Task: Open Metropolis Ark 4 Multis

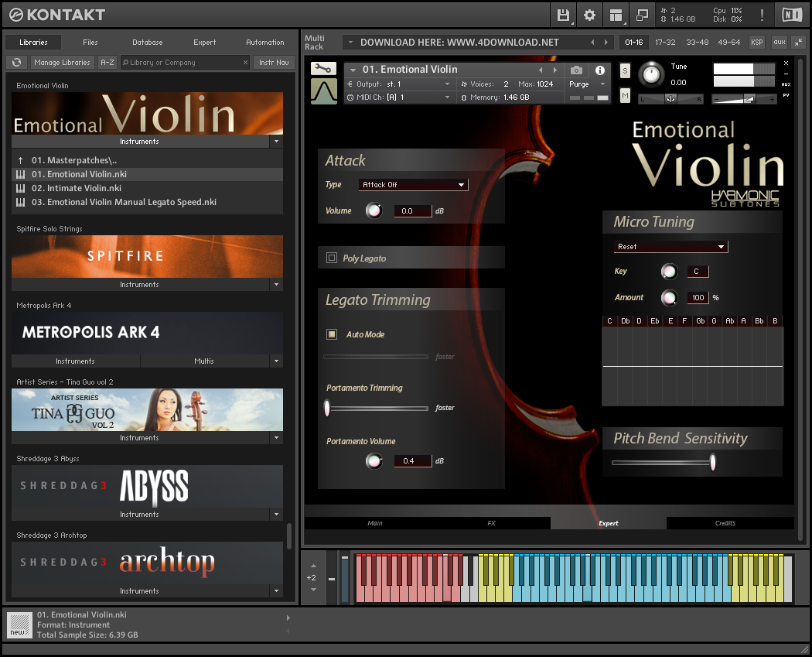Action: click(204, 361)
